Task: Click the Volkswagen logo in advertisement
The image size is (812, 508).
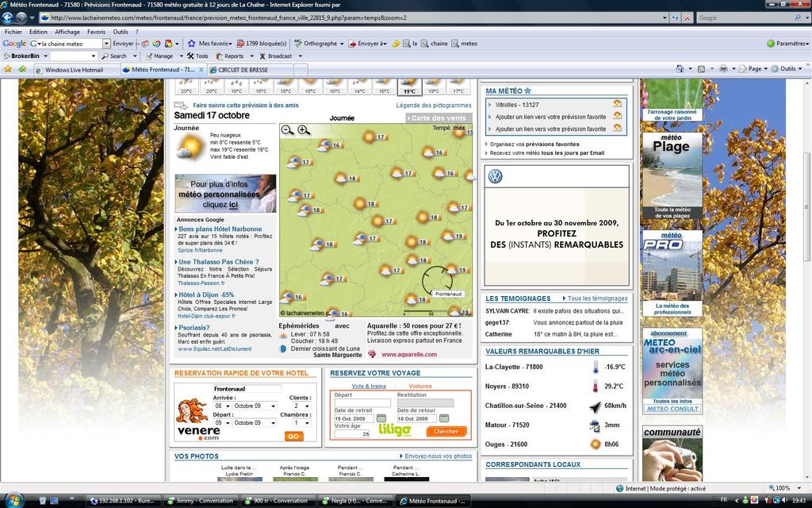Action: (496, 177)
